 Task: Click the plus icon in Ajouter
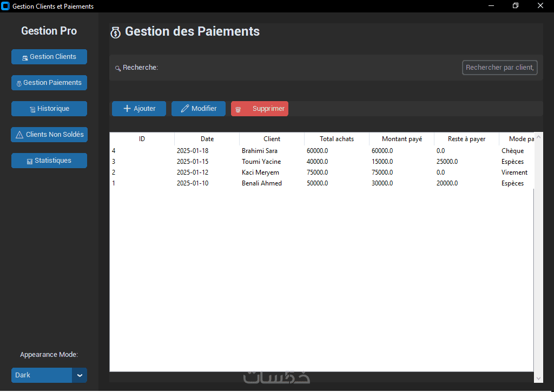[127, 109]
